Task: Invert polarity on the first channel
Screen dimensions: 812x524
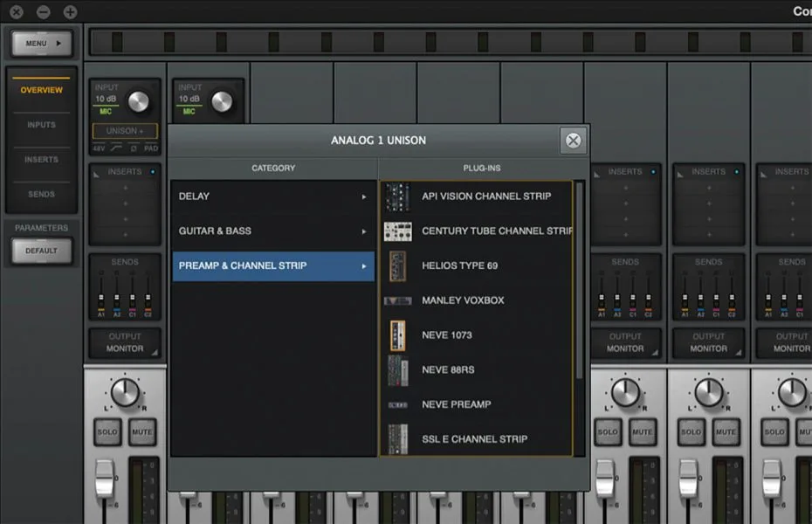Action: (x=134, y=148)
